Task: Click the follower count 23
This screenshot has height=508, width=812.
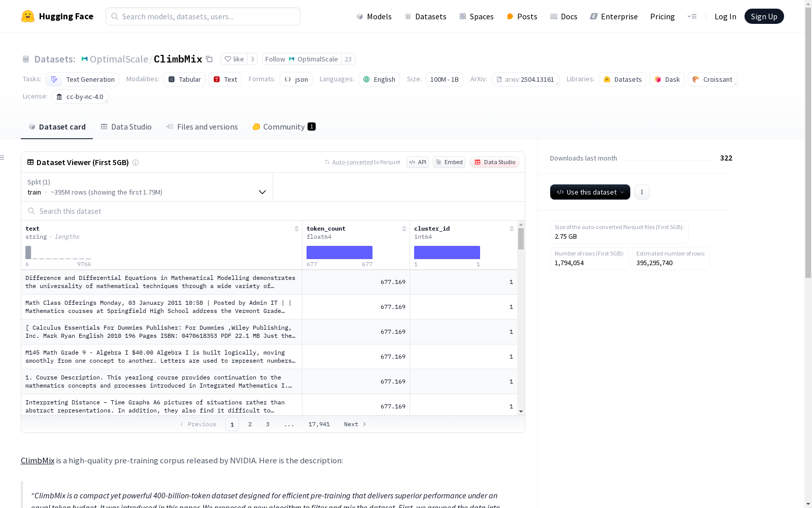Action: (x=348, y=59)
